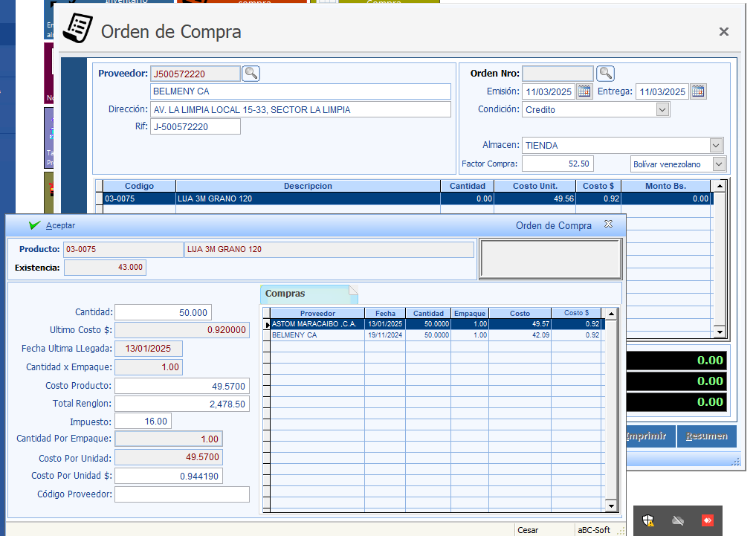The image size is (756, 536).
Task: Switch to the Compras tab
Action: click(285, 294)
